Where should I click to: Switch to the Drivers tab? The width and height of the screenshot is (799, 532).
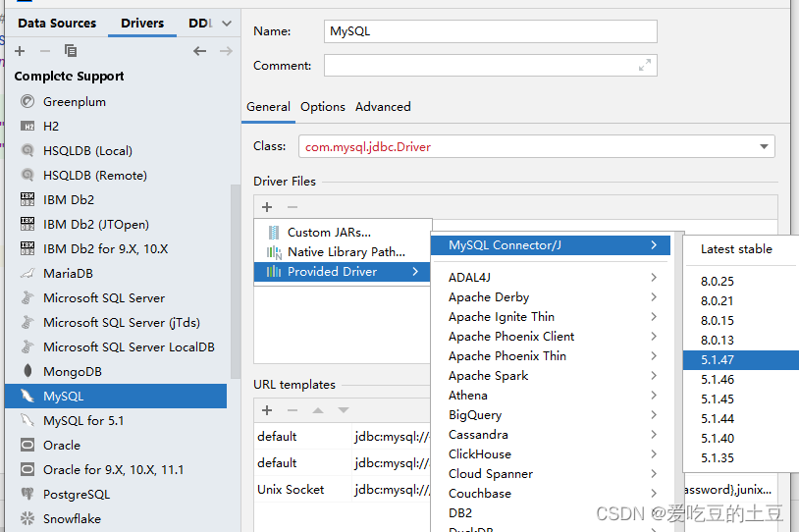coord(142,24)
